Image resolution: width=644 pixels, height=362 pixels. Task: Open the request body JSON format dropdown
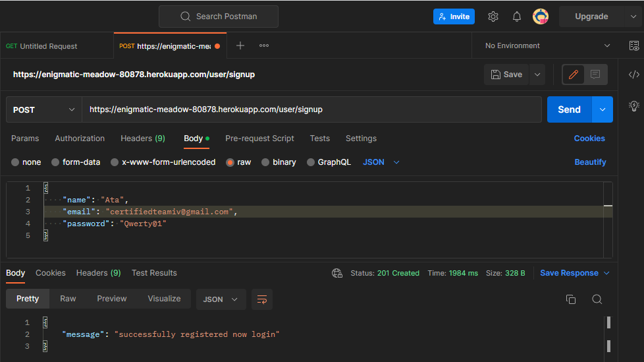coord(381,162)
